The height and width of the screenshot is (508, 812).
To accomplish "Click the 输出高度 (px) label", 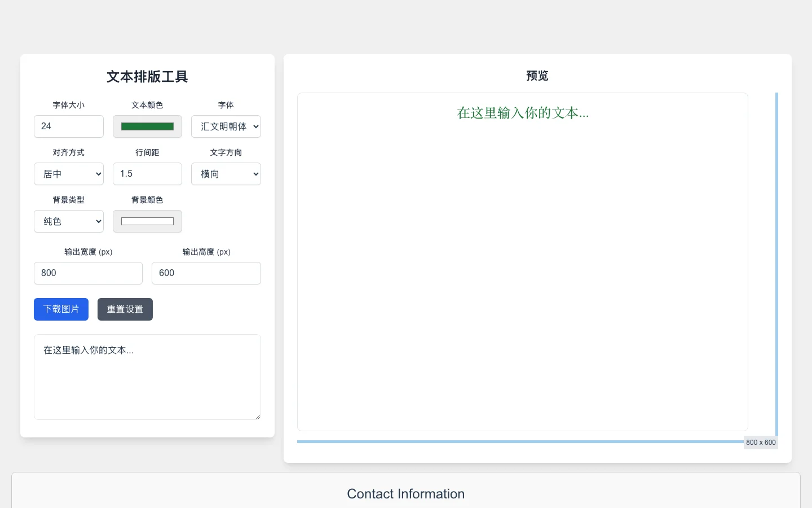I will [x=206, y=252].
